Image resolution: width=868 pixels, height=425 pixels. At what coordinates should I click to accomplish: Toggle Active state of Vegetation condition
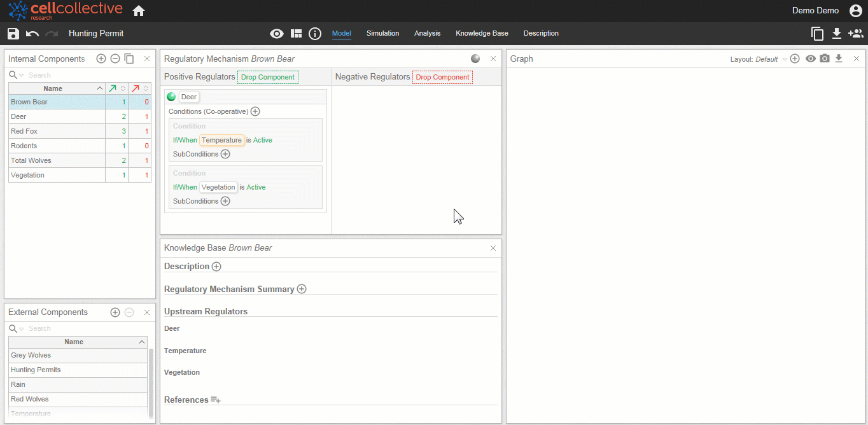[x=256, y=187]
